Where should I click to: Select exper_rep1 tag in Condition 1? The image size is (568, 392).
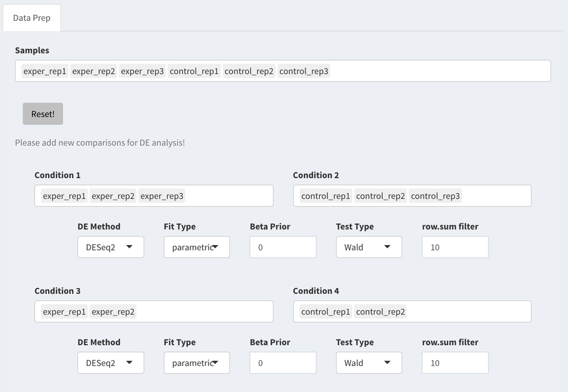point(64,196)
